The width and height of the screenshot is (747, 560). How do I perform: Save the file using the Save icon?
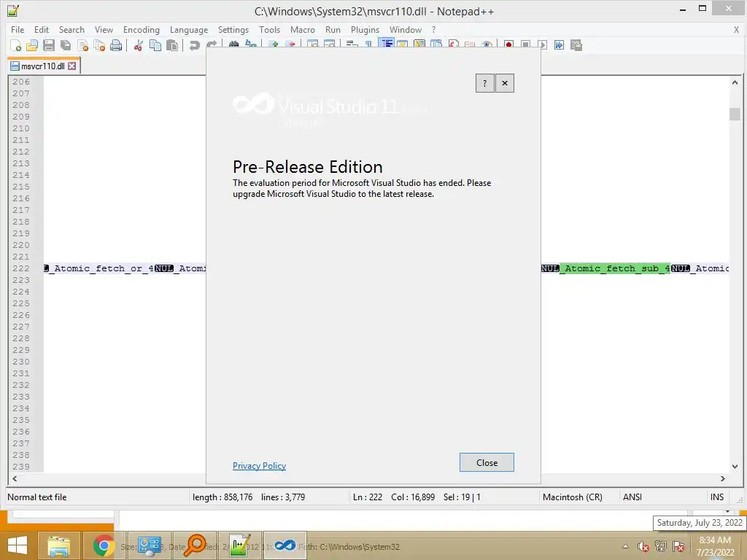click(49, 45)
